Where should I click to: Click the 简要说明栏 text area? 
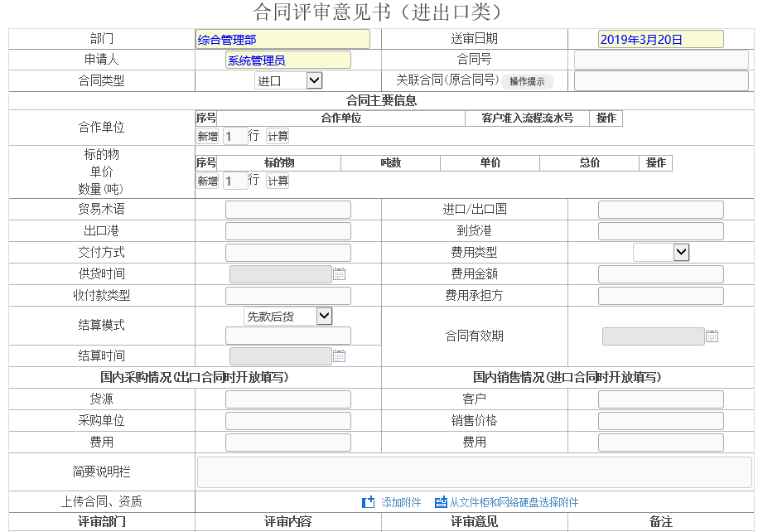point(474,472)
